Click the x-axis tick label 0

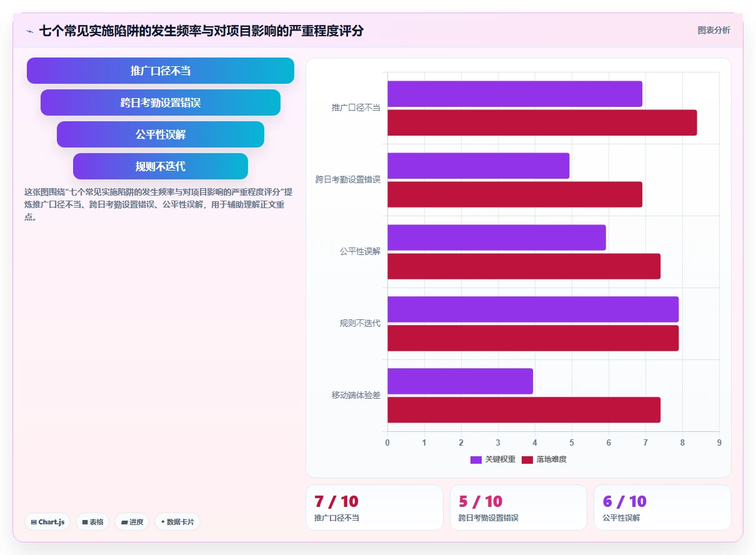tap(387, 442)
